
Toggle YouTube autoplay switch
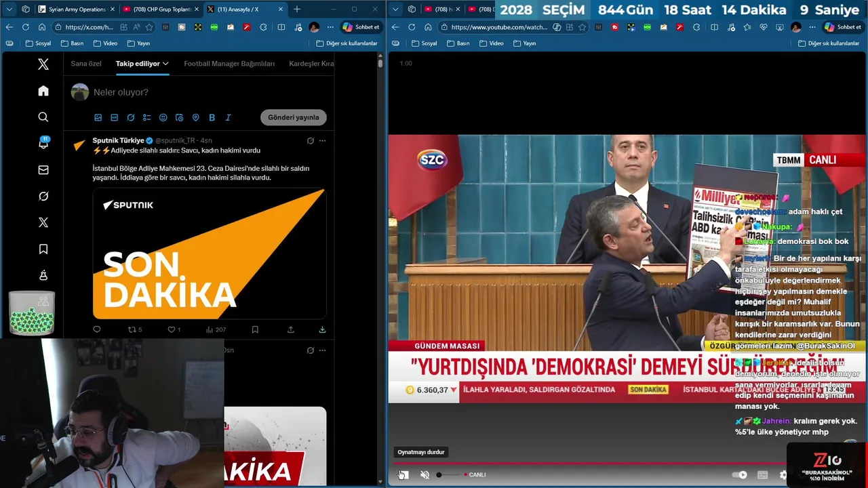coord(740,474)
